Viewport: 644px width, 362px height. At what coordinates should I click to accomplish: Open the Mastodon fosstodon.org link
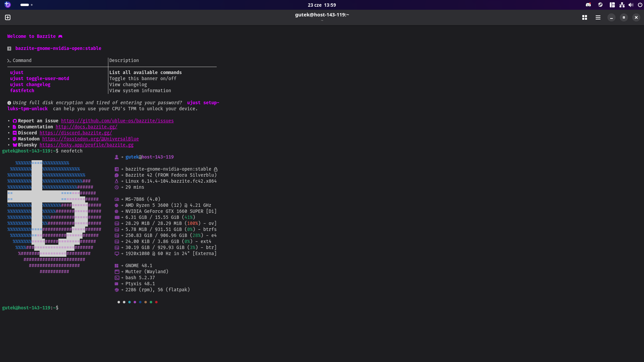tap(90, 139)
